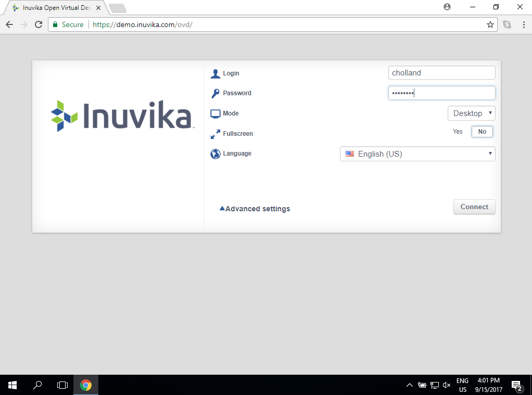Viewport: 532px width, 395px height.
Task: Select the Inuvika Open Virtual Desktop tab
Action: 52,8
